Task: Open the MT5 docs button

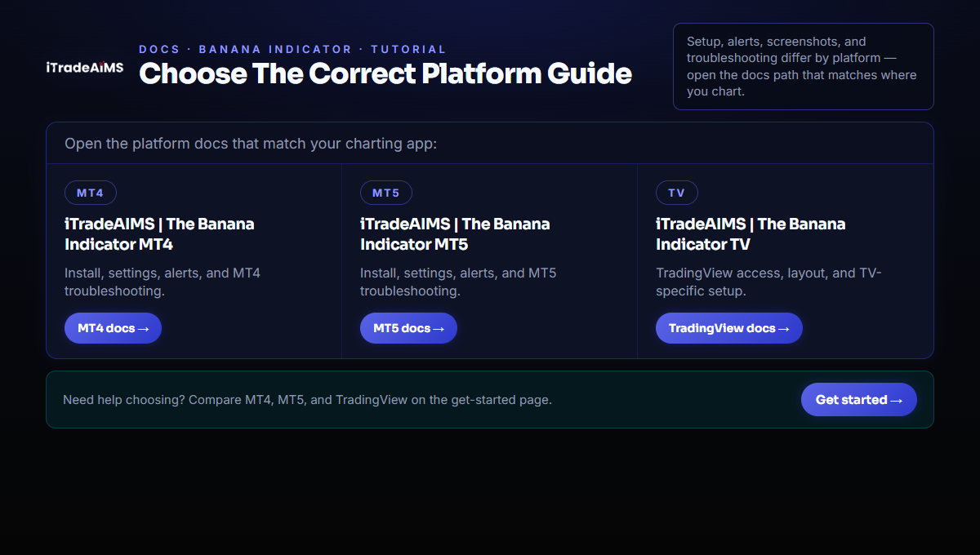Action: 408,328
